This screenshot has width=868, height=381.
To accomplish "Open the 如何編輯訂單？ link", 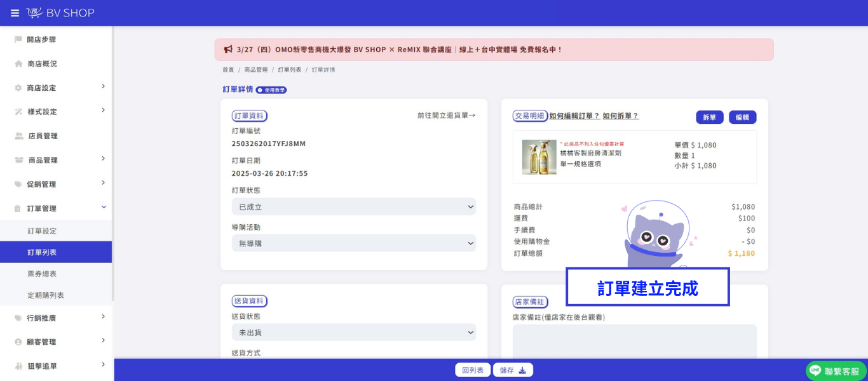I will (574, 116).
